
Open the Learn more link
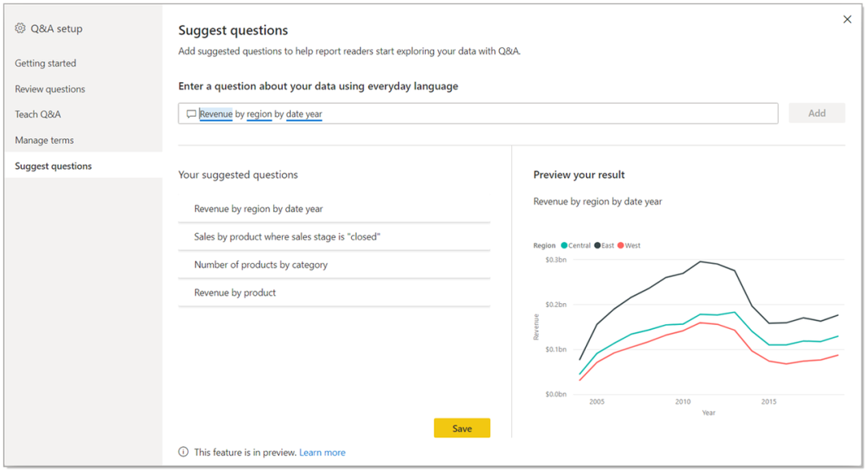(x=322, y=453)
